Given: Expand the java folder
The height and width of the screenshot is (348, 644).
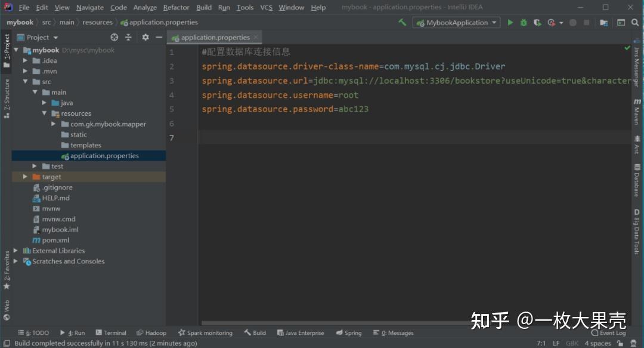Looking at the screenshot, I should [44, 103].
